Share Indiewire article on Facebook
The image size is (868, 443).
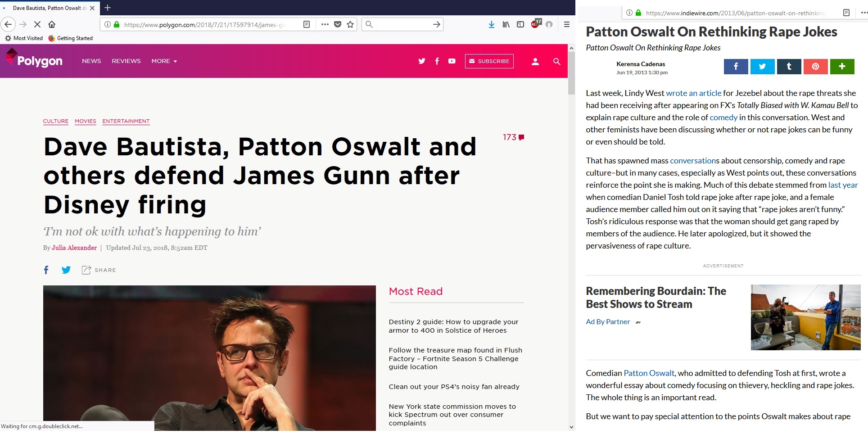pos(736,67)
